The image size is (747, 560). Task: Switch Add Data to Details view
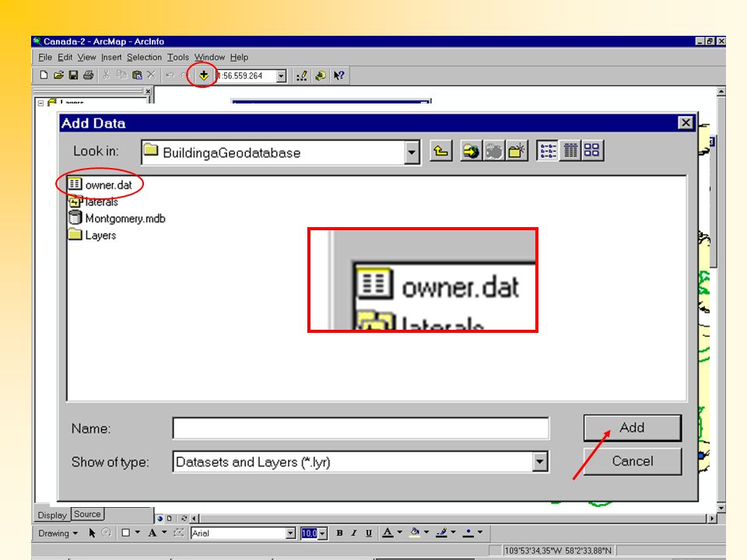coord(570,150)
